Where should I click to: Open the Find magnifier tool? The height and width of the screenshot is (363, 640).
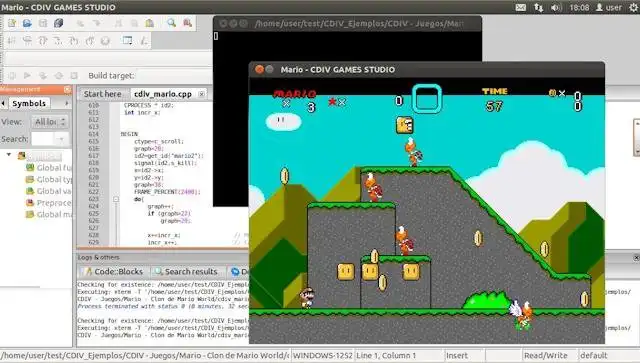click(171, 23)
